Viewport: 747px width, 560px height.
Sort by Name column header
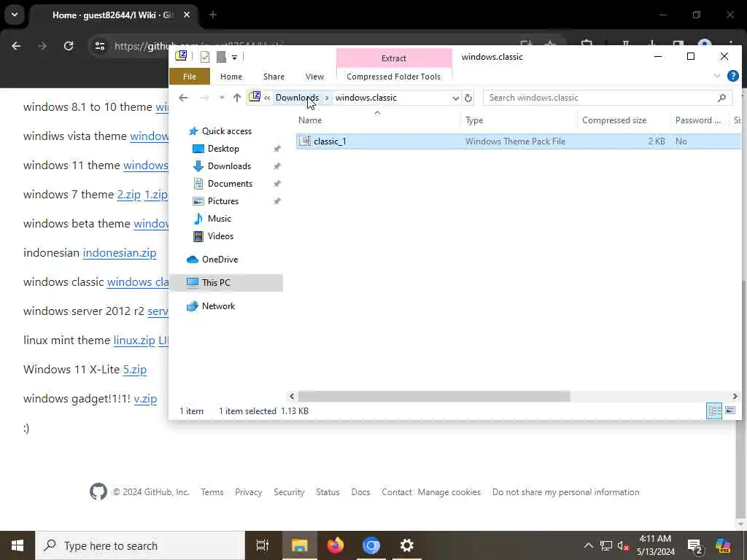(x=309, y=120)
